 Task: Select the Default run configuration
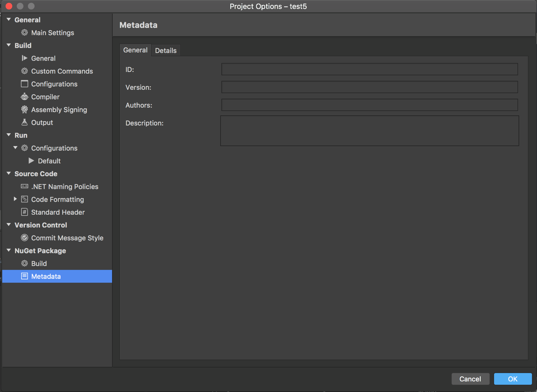click(x=48, y=161)
